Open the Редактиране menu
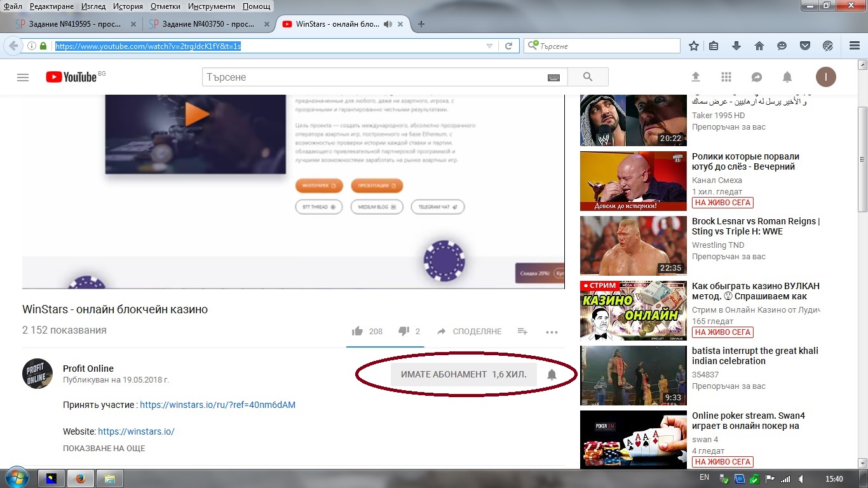 coord(51,6)
